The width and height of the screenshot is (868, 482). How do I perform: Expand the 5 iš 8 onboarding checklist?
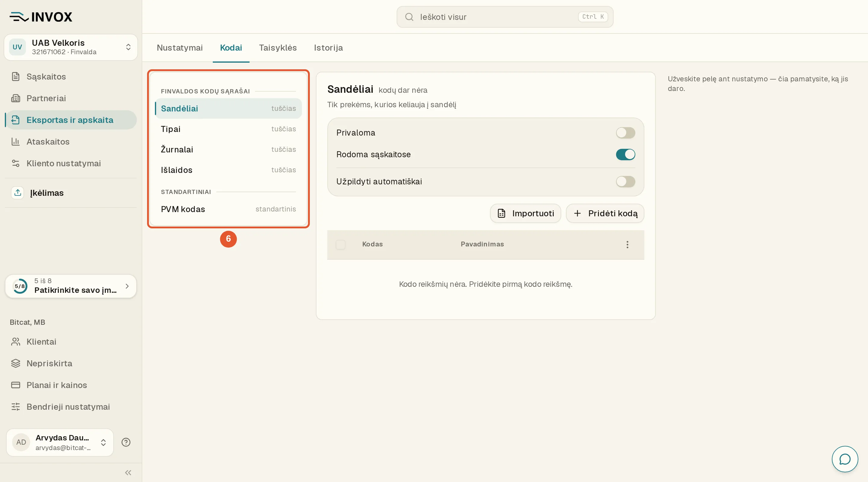pyautogui.click(x=71, y=286)
